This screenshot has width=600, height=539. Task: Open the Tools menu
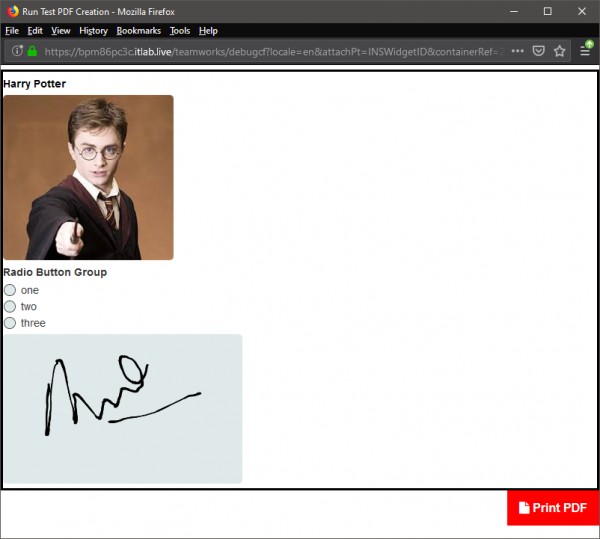click(180, 31)
